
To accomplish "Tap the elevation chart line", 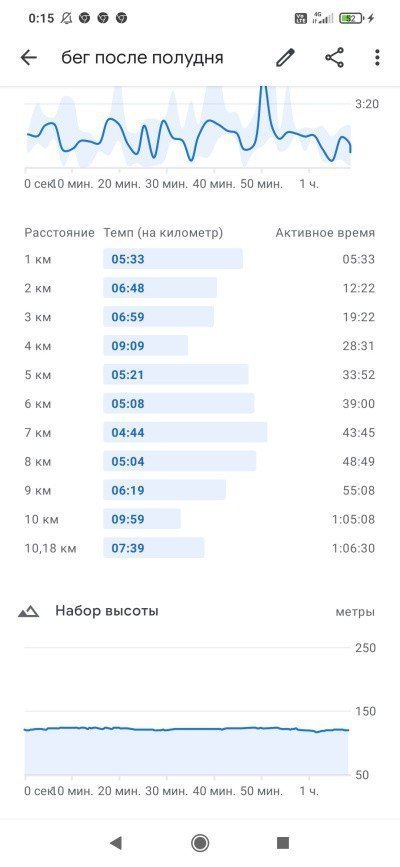I will point(186,729).
